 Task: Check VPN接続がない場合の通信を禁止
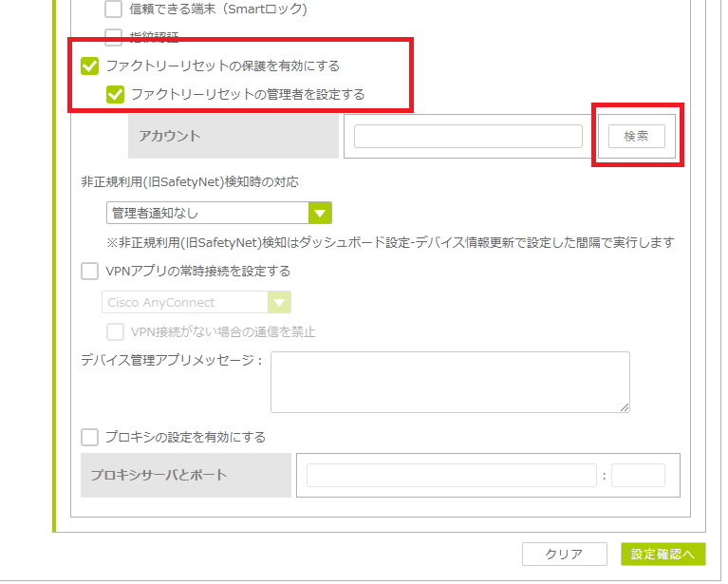click(x=115, y=332)
